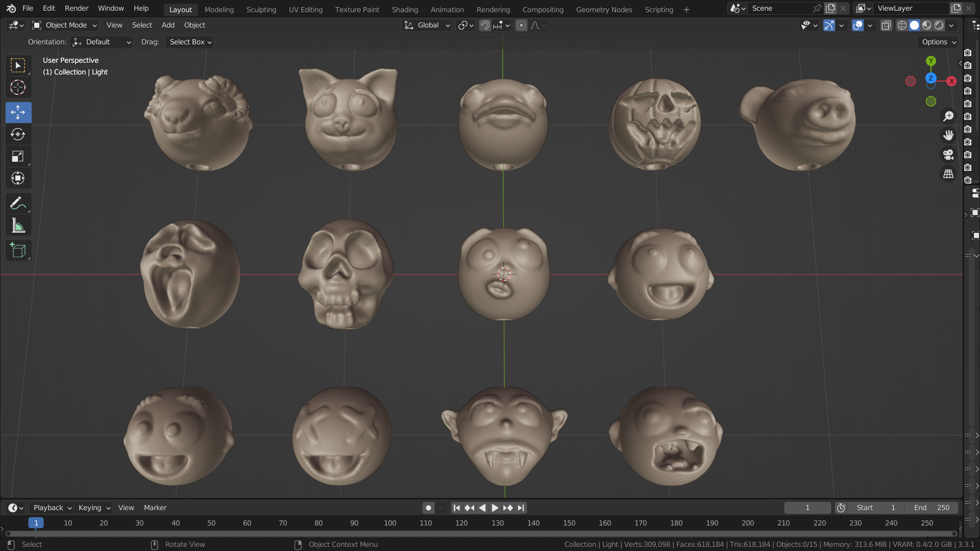
Task: Open the Select Box drag dropdown
Action: coord(189,42)
